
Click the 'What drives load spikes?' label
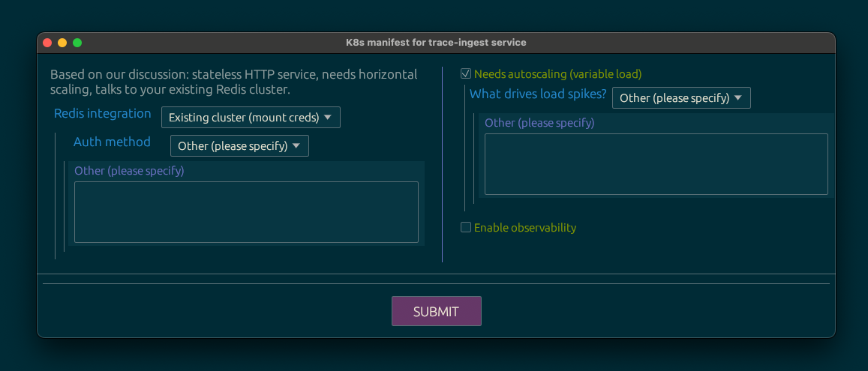[x=537, y=94]
